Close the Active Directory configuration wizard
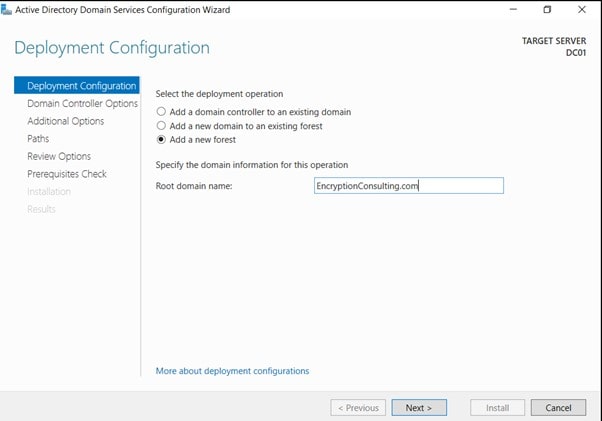This screenshot has height=421, width=602. [x=582, y=10]
